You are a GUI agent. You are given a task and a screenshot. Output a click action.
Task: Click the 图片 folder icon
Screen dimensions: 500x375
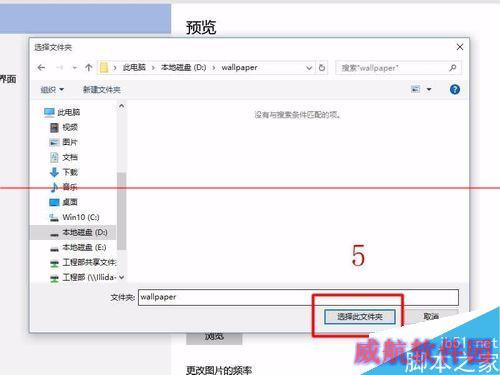[x=54, y=143]
